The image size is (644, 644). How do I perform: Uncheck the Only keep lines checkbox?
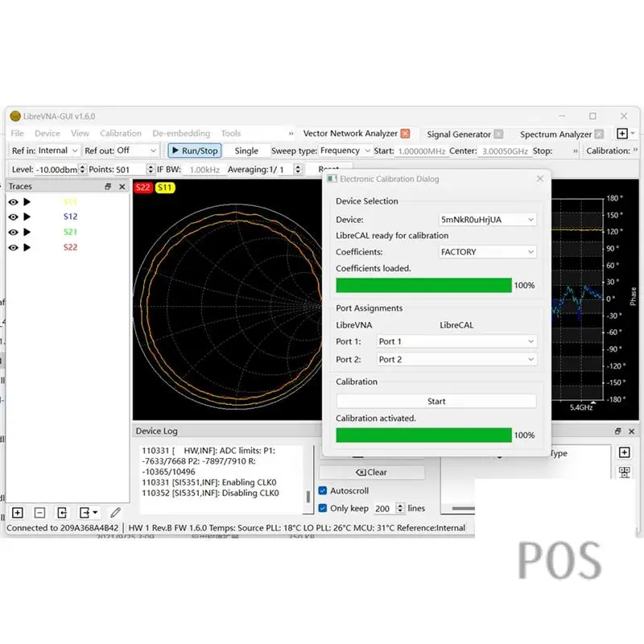pyautogui.click(x=323, y=508)
